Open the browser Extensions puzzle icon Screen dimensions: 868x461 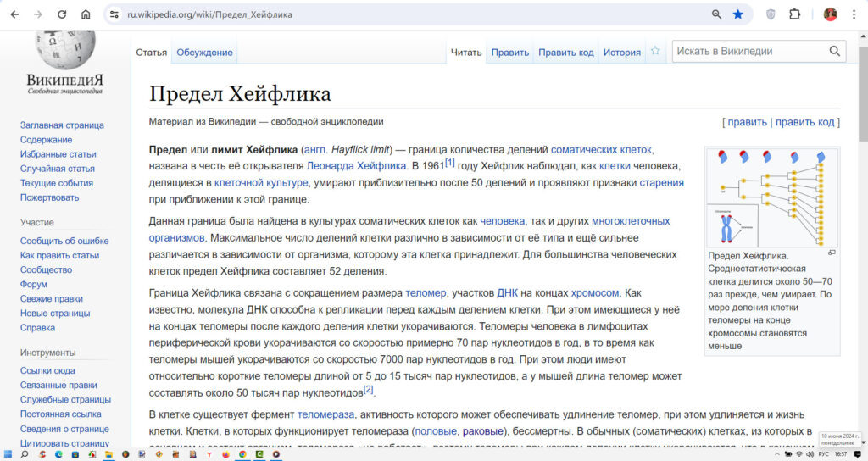pyautogui.click(x=795, y=14)
